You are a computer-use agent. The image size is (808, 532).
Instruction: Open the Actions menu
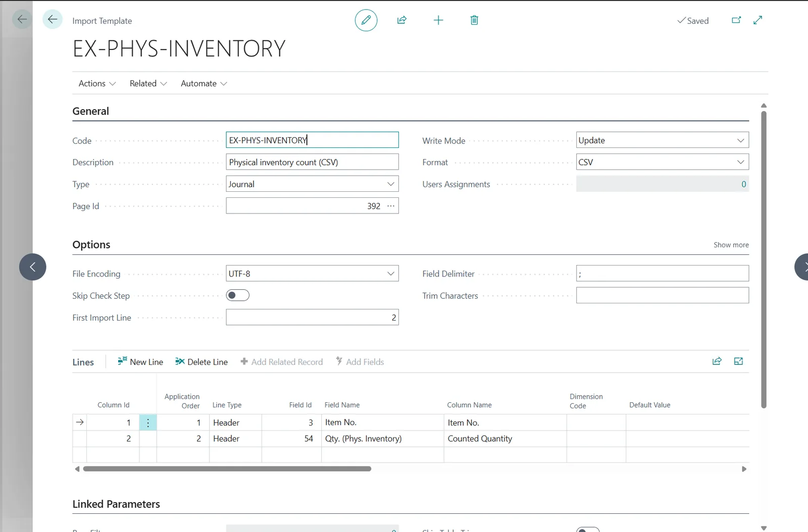(97, 83)
